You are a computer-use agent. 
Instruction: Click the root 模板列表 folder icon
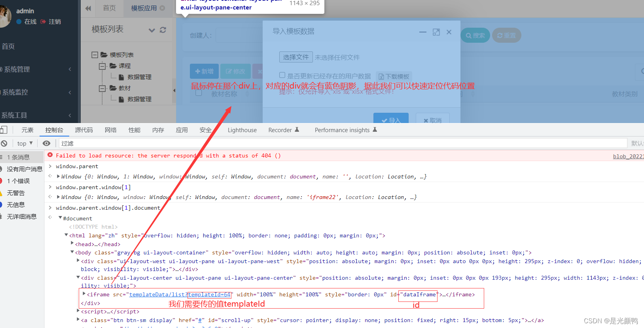104,55
